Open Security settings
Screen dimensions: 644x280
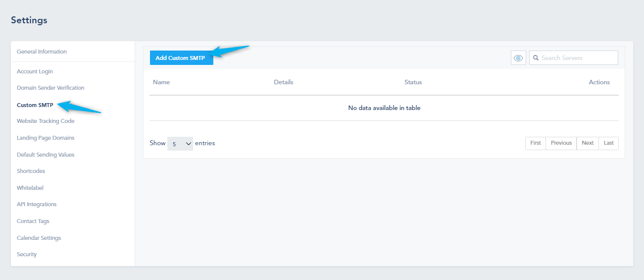point(27,254)
